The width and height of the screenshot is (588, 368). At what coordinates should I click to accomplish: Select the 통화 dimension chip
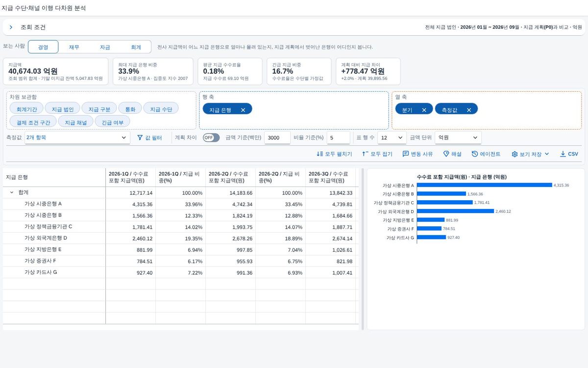coord(130,109)
